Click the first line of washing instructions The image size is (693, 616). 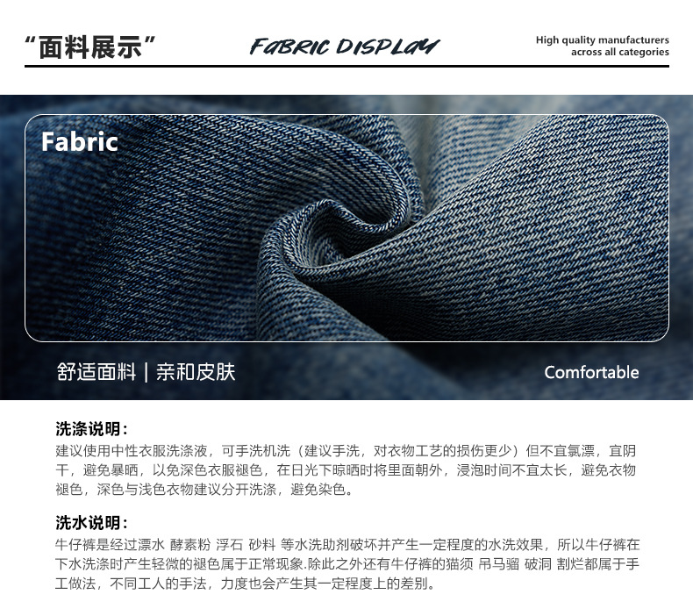point(346,451)
